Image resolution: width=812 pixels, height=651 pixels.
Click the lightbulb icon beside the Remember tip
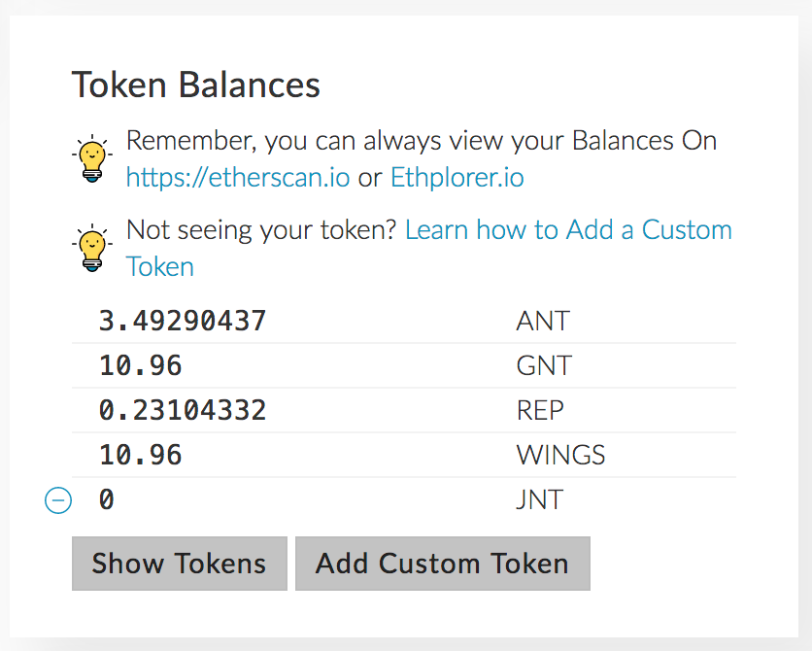coord(92,159)
